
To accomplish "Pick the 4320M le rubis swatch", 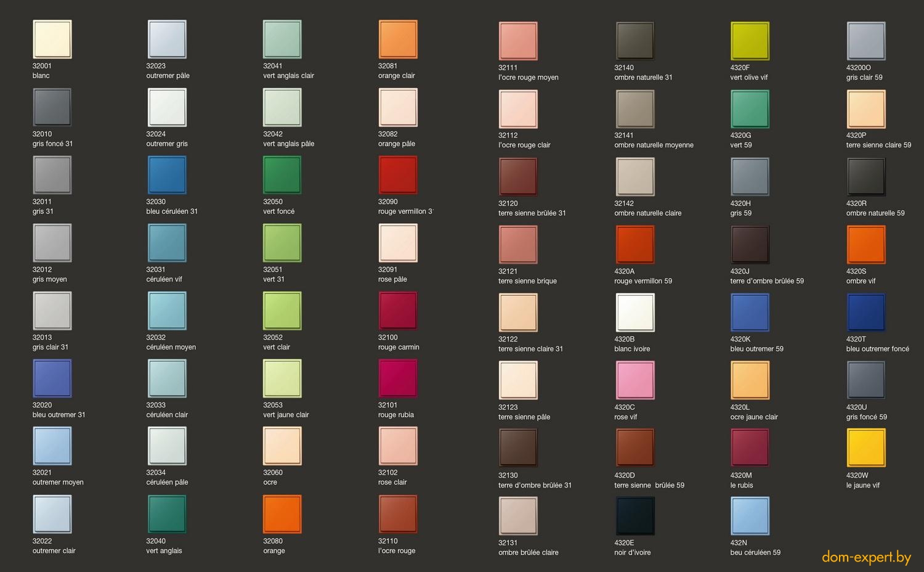I will 750,448.
